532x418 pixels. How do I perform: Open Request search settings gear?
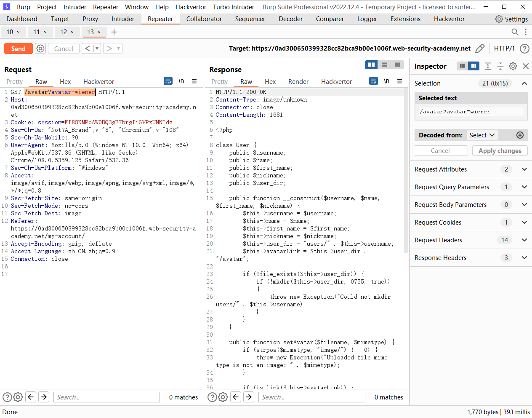18,397
